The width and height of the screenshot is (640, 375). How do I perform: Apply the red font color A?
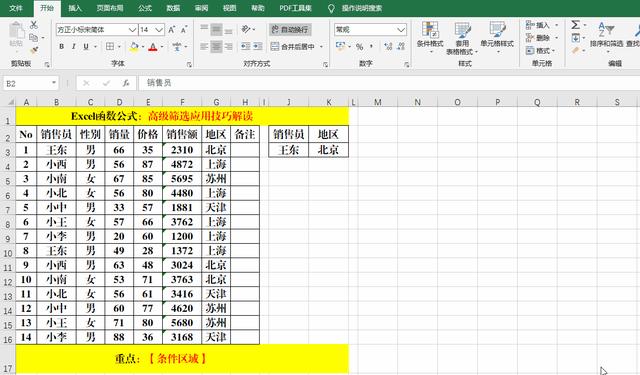[153, 47]
